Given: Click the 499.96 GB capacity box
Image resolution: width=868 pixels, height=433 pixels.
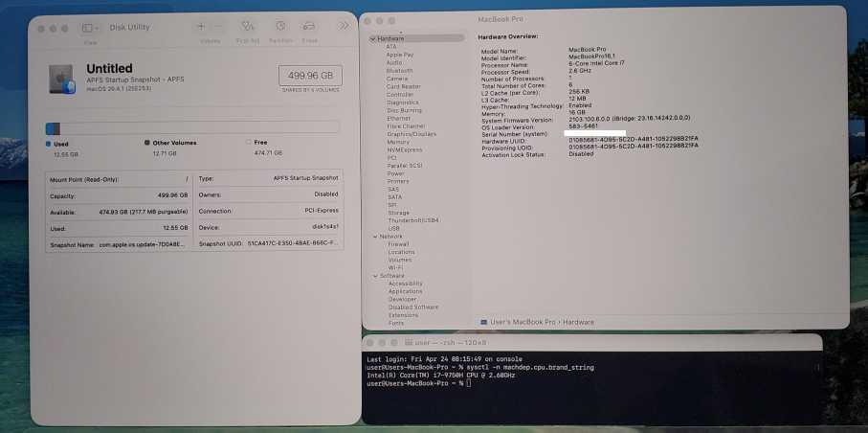Looking at the screenshot, I should (x=310, y=76).
